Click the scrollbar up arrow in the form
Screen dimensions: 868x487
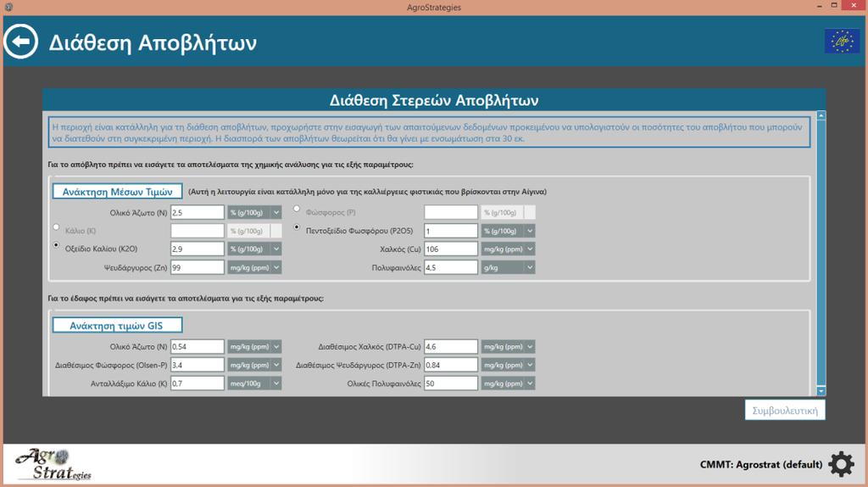(821, 115)
